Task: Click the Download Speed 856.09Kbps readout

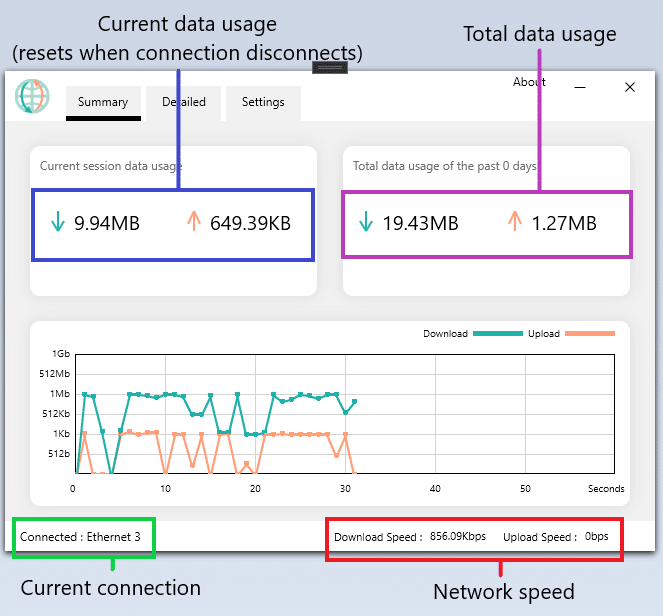Action: [x=410, y=537]
